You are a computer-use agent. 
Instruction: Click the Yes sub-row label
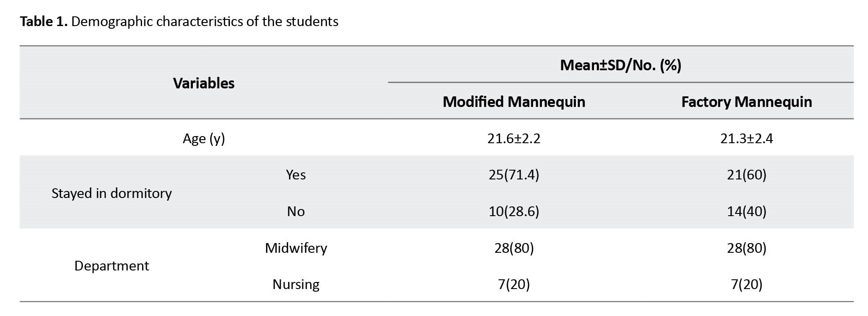296,175
